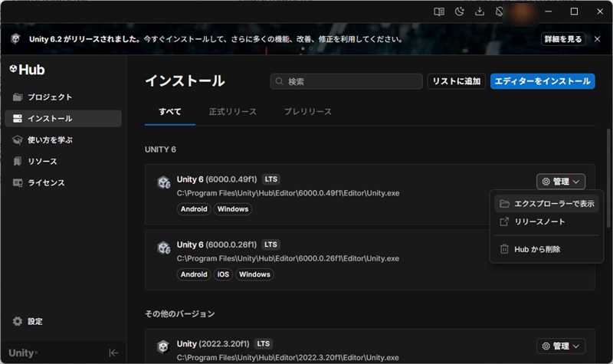Switch to the すべて tab
The image size is (613, 364).
tap(169, 112)
